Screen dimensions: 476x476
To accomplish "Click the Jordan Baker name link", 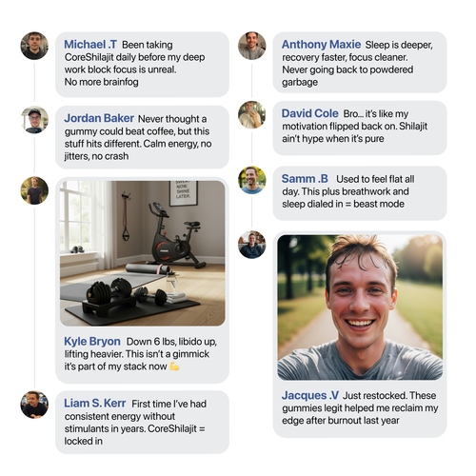I will pyautogui.click(x=99, y=118).
